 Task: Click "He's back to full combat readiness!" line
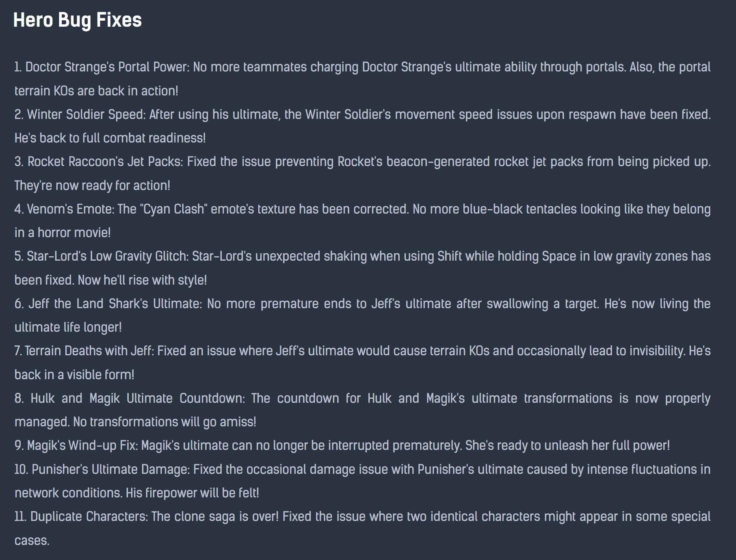coord(110,138)
